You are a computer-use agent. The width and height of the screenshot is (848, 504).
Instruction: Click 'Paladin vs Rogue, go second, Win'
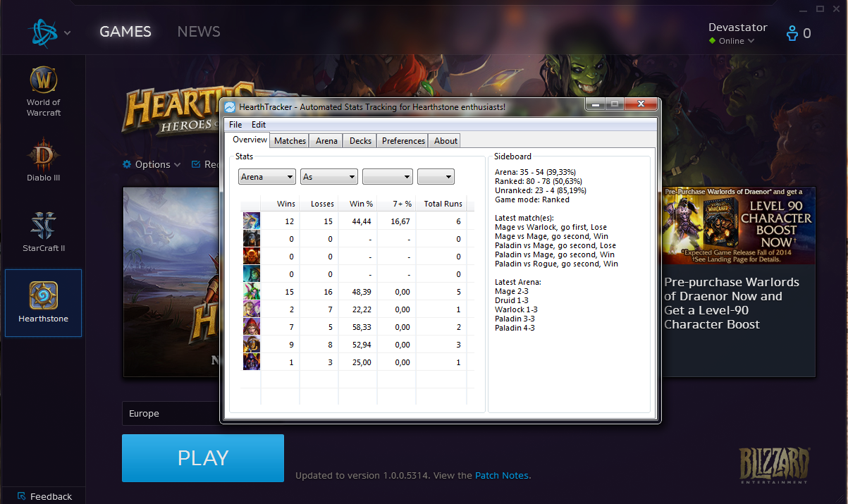coord(556,264)
